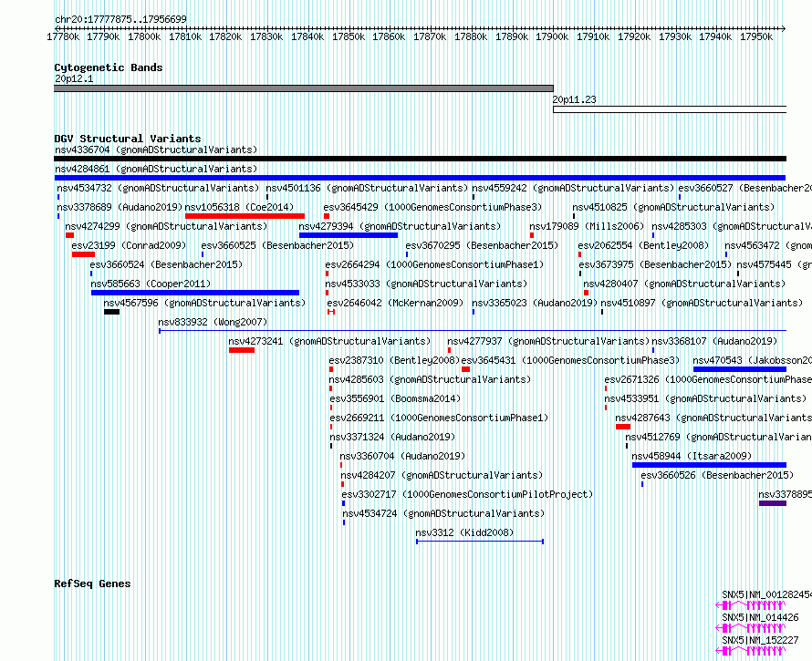Open the nsv179089 (Mills2006) label
Viewport: 812px width, 661px height.
click(x=587, y=226)
